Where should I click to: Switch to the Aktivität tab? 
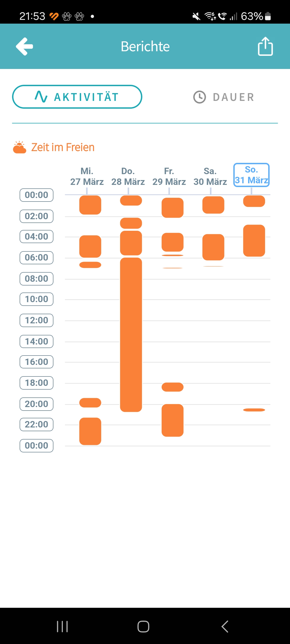[77, 97]
